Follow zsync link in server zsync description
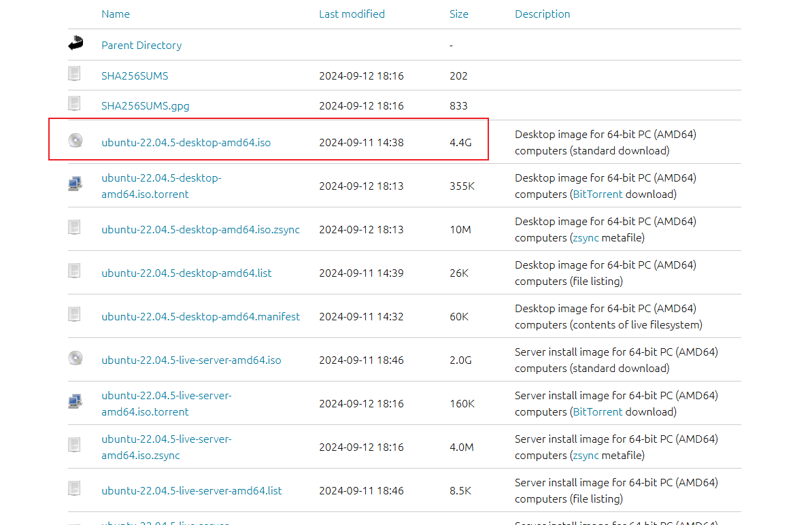Viewport: 812px width, 525px height. coord(586,456)
